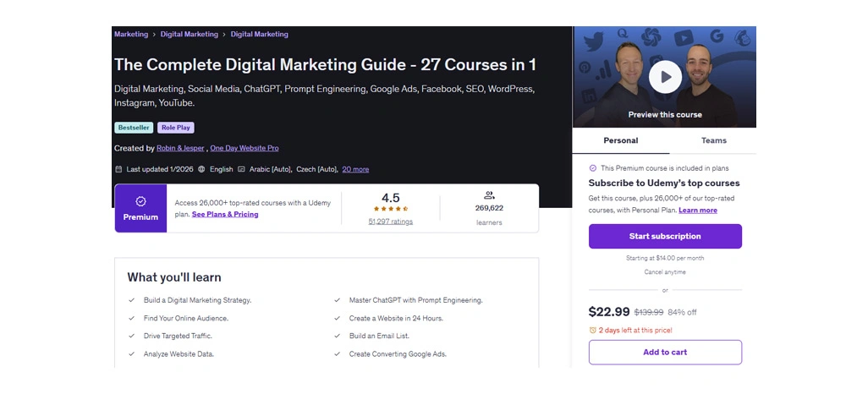View the 51,297 ratings link

[x=391, y=222]
